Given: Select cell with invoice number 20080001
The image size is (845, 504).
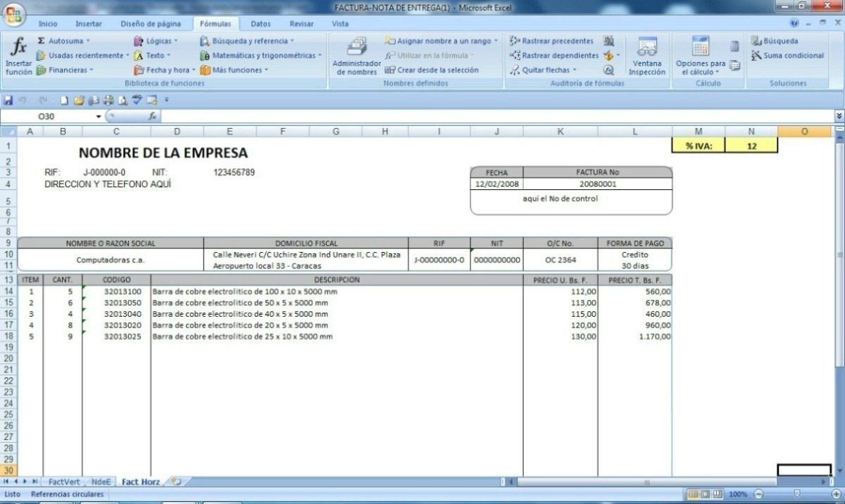Looking at the screenshot, I should (x=598, y=184).
